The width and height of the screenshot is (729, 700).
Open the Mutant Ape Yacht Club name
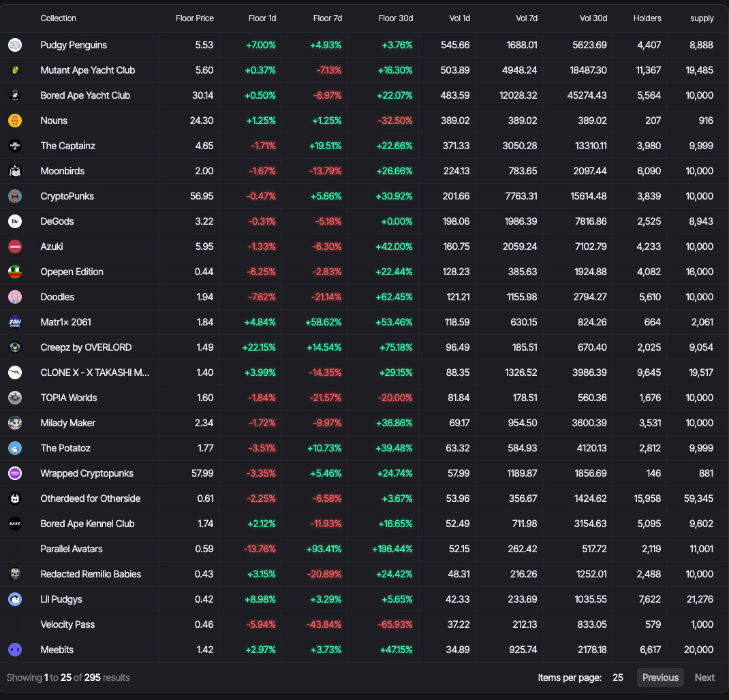(x=87, y=70)
